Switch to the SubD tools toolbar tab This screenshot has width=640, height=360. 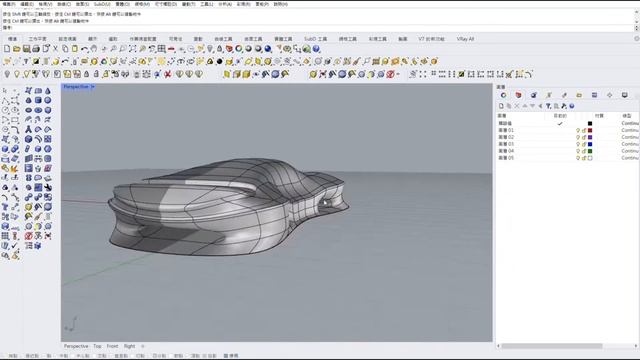315,39
